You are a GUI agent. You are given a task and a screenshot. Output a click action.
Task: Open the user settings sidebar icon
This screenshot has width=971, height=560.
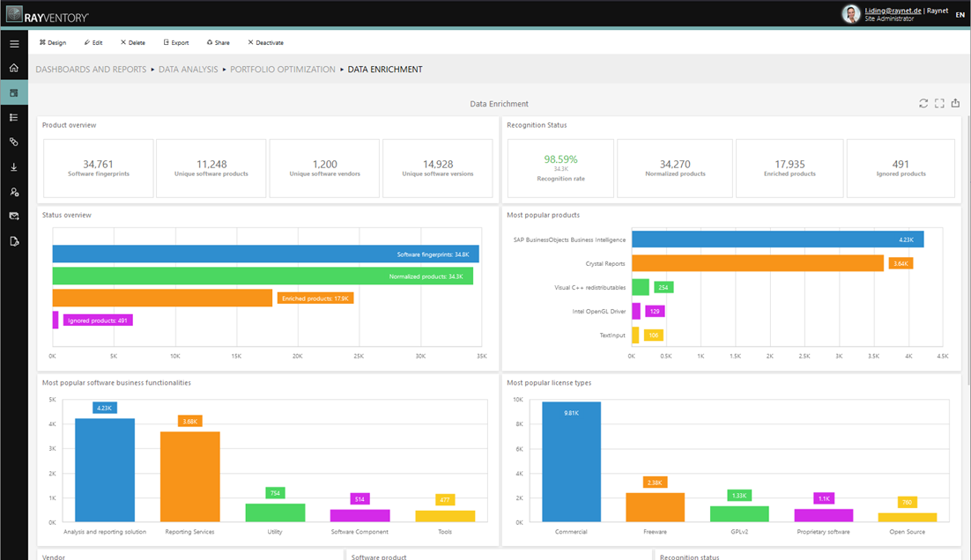click(x=14, y=191)
